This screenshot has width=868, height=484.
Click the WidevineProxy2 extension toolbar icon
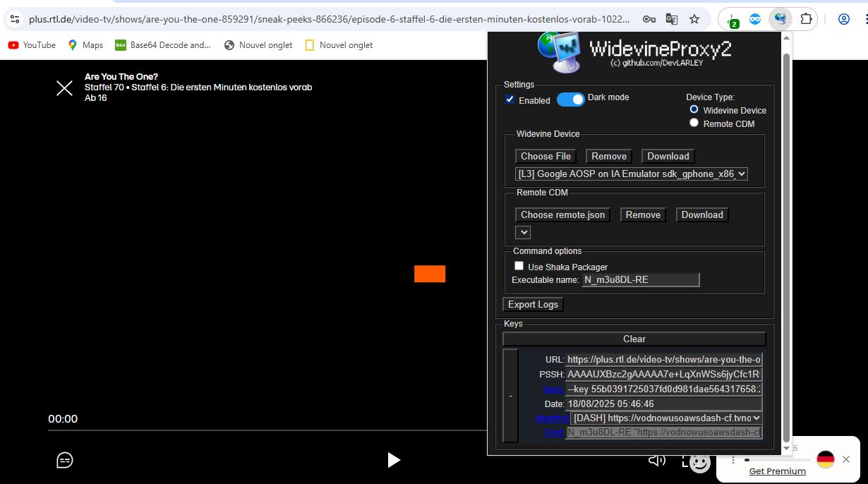(780, 19)
